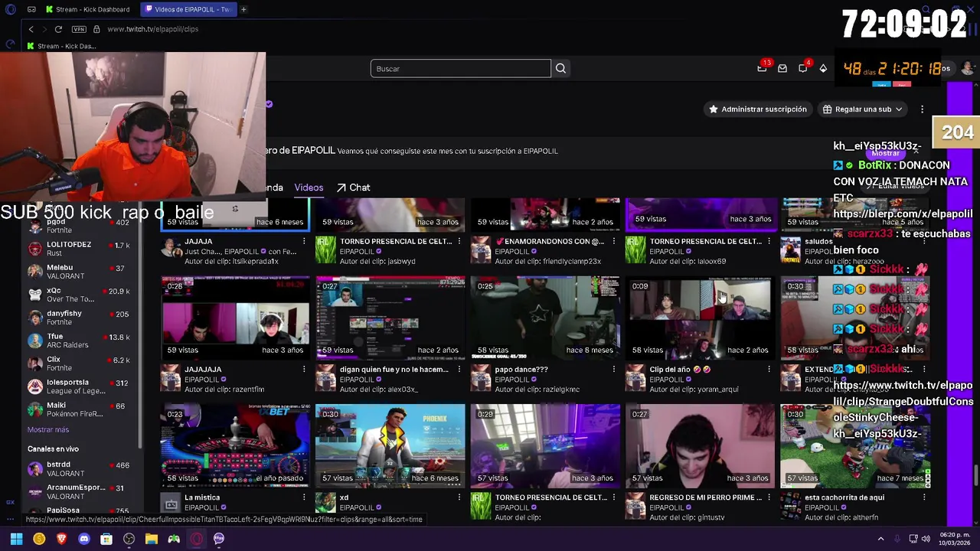Image resolution: width=980 pixels, height=551 pixels.
Task: Open options for 'Clip del año' clip
Action: coord(769,370)
